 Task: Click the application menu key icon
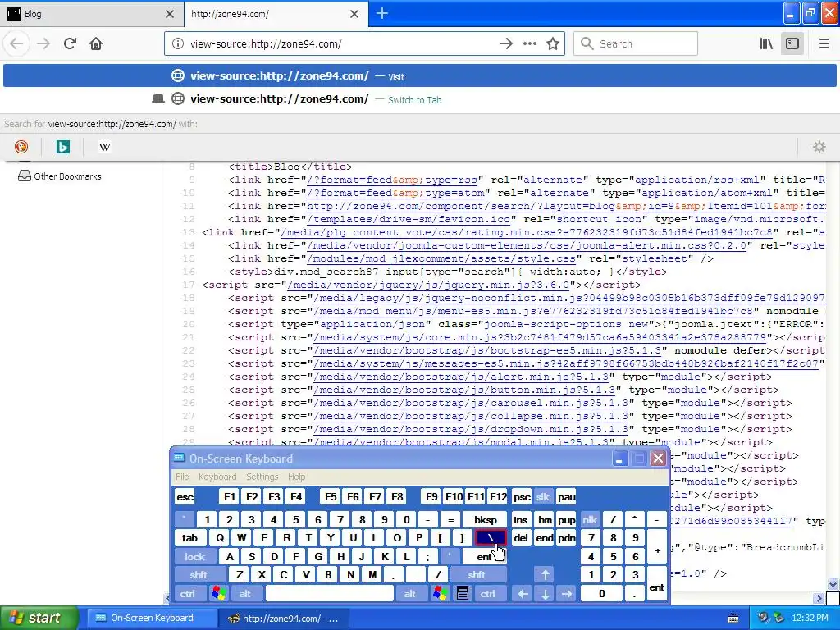[463, 594]
